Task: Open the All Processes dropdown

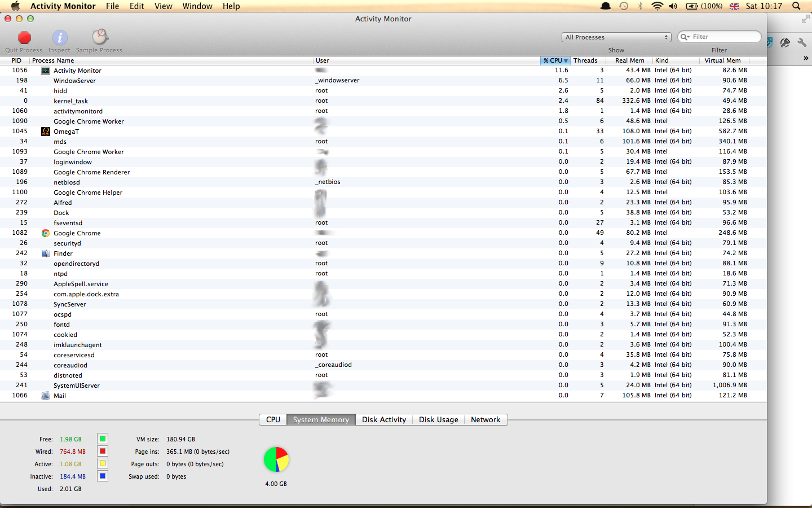Action: coord(616,37)
